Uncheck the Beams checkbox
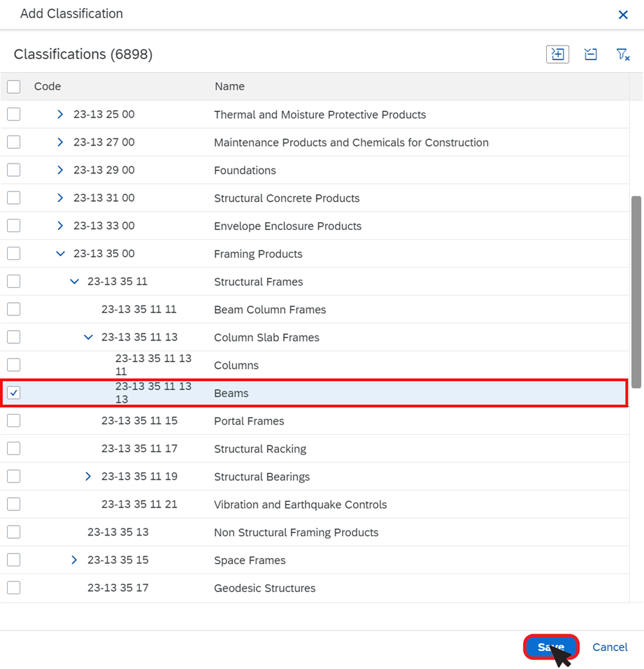The height and width of the screenshot is (669, 644). click(x=14, y=393)
